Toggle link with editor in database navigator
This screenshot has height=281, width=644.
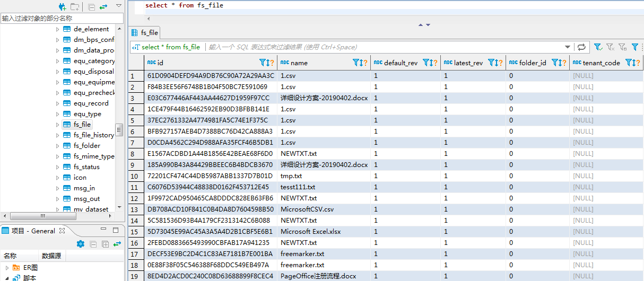[104, 6]
